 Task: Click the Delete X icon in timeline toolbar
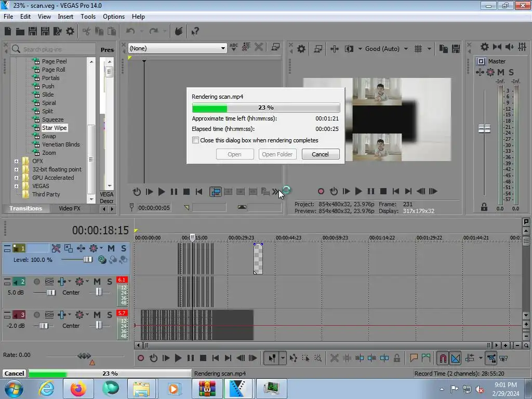(x=334, y=358)
